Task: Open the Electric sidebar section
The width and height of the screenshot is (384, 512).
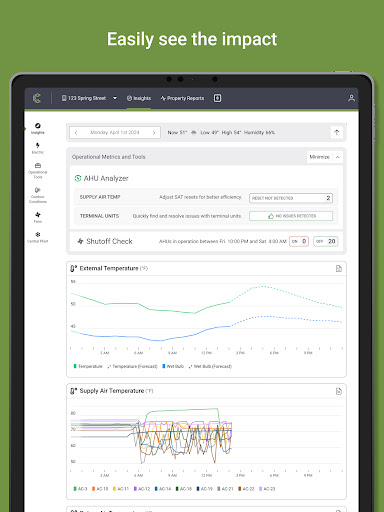Action: [38, 148]
